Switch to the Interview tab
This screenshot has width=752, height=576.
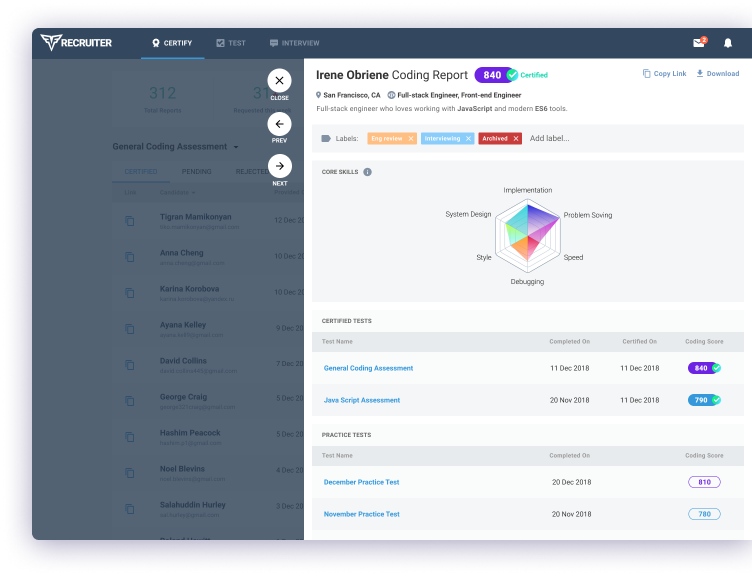[294, 43]
